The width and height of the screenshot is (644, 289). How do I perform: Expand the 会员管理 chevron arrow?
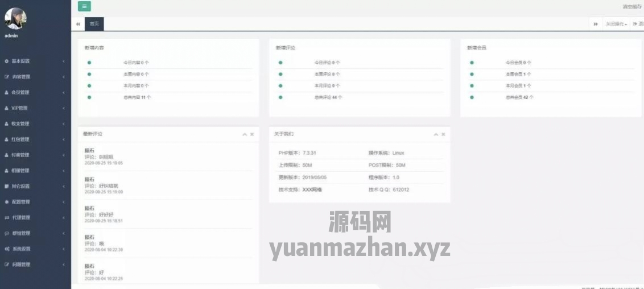[x=64, y=92]
